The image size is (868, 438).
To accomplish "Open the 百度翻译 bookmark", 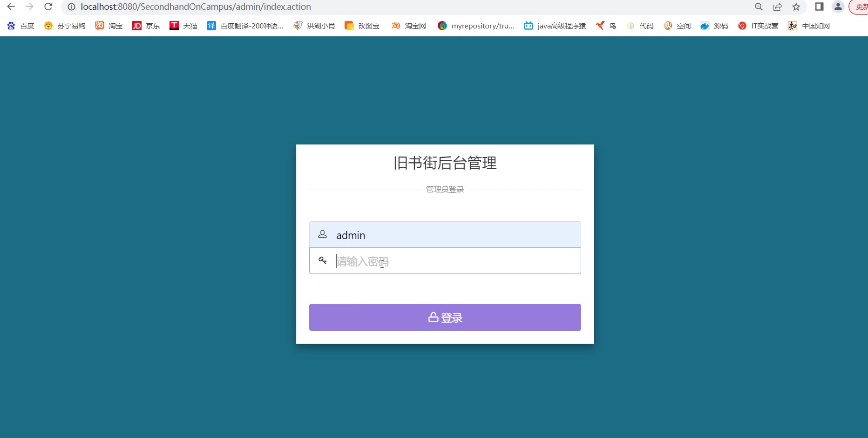I will tap(245, 26).
